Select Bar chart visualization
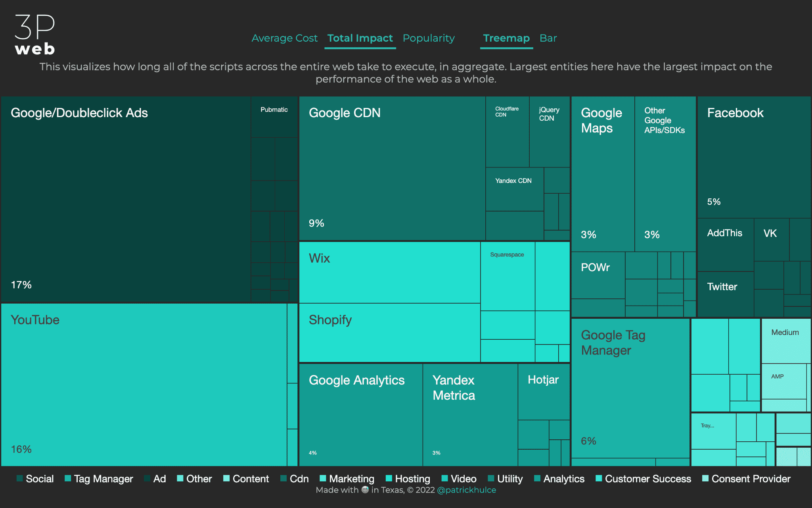 [549, 37]
